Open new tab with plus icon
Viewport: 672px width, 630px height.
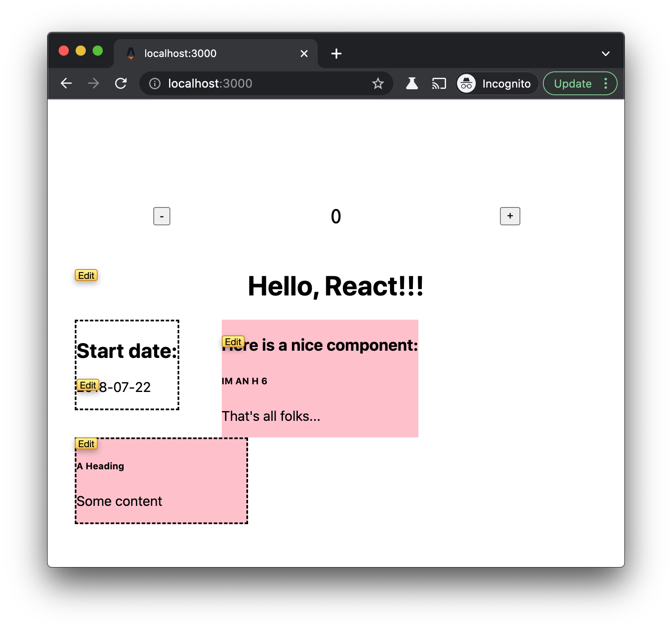pyautogui.click(x=336, y=54)
